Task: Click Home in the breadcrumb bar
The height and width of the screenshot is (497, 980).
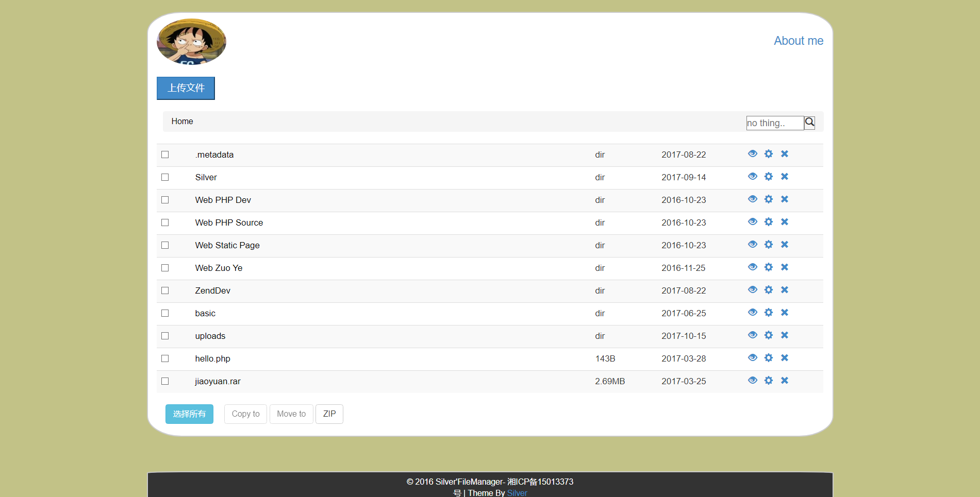Action: click(182, 122)
